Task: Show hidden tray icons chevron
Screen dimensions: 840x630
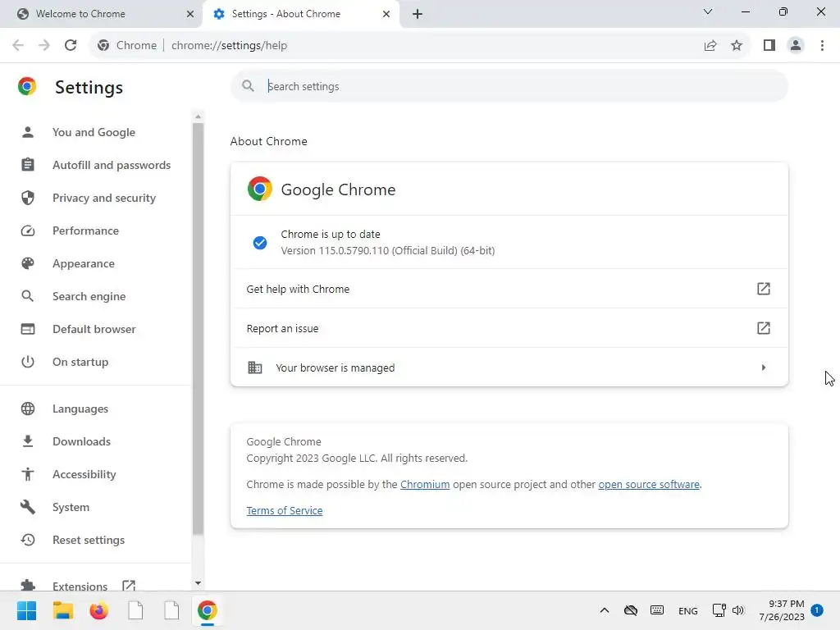Action: click(x=605, y=610)
